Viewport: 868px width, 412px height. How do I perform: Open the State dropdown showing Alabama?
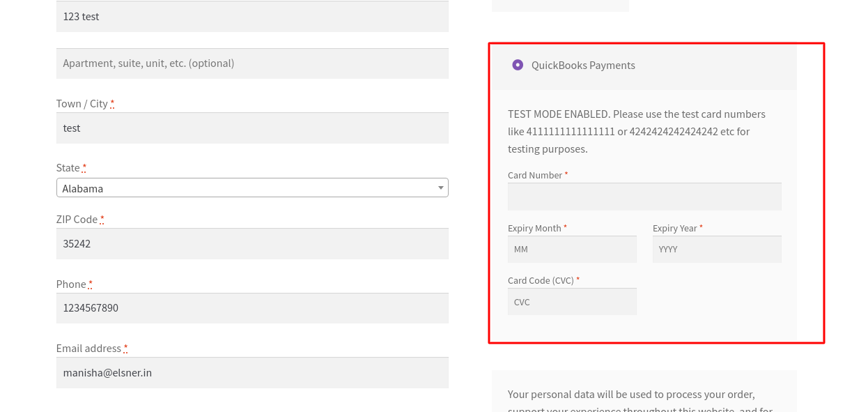pos(252,188)
